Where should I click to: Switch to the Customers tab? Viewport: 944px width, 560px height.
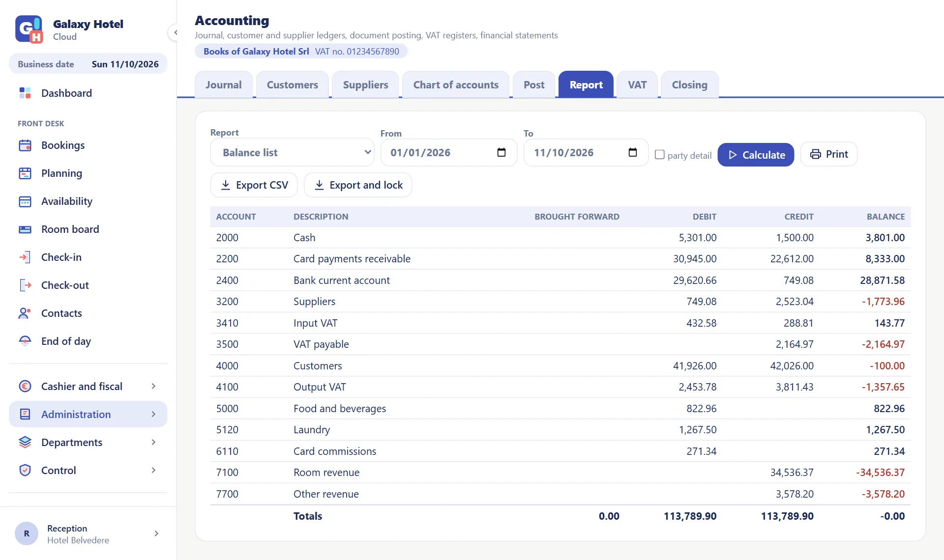(x=293, y=84)
